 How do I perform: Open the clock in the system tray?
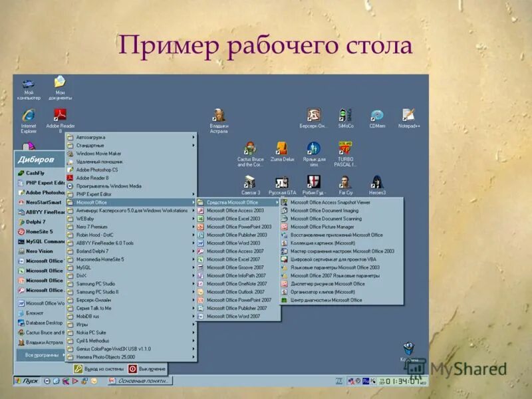click(x=394, y=381)
